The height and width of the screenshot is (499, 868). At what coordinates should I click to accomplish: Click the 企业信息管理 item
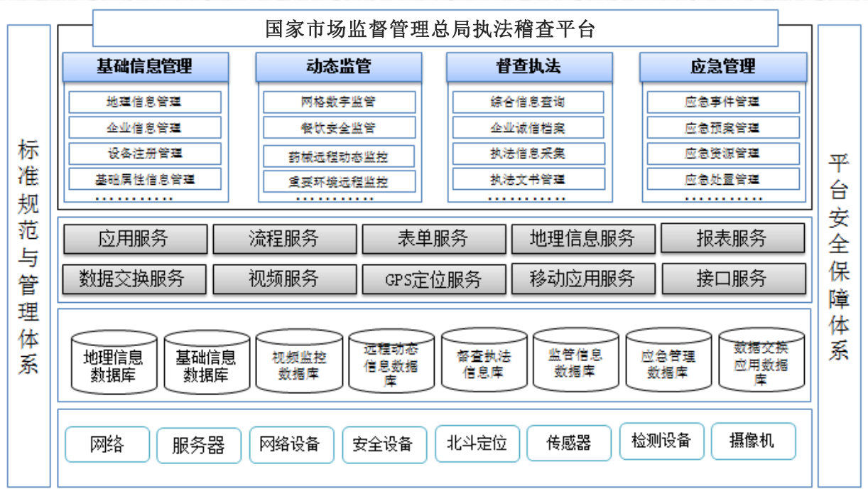click(145, 128)
